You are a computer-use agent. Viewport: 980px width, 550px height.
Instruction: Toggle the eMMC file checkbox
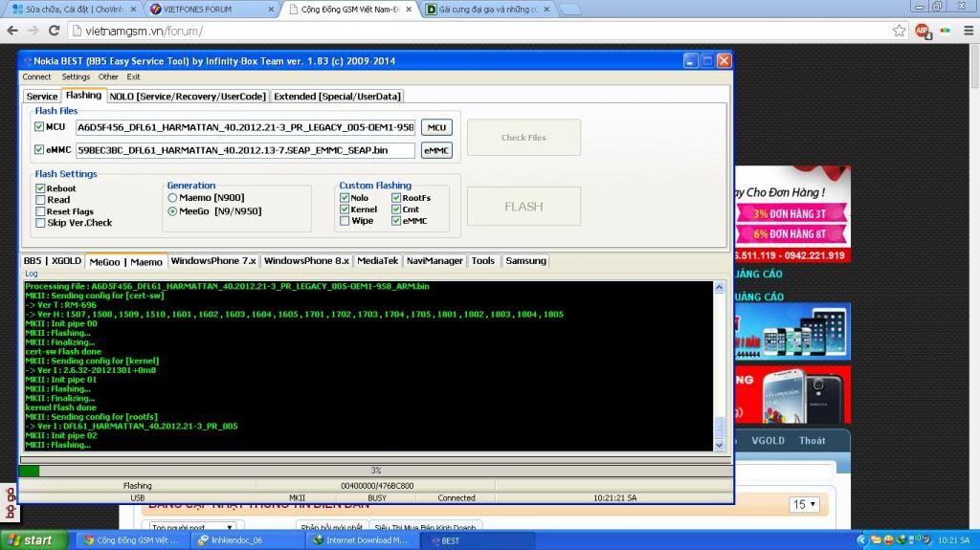pyautogui.click(x=39, y=149)
